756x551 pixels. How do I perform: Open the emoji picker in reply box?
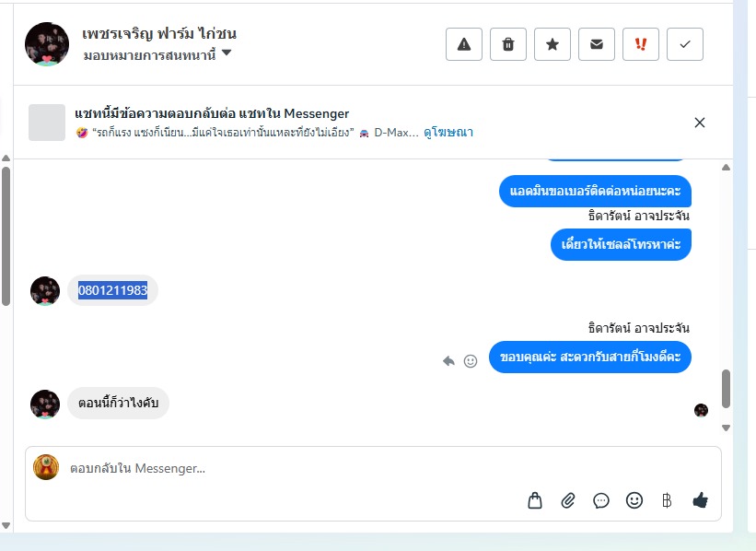coord(634,500)
